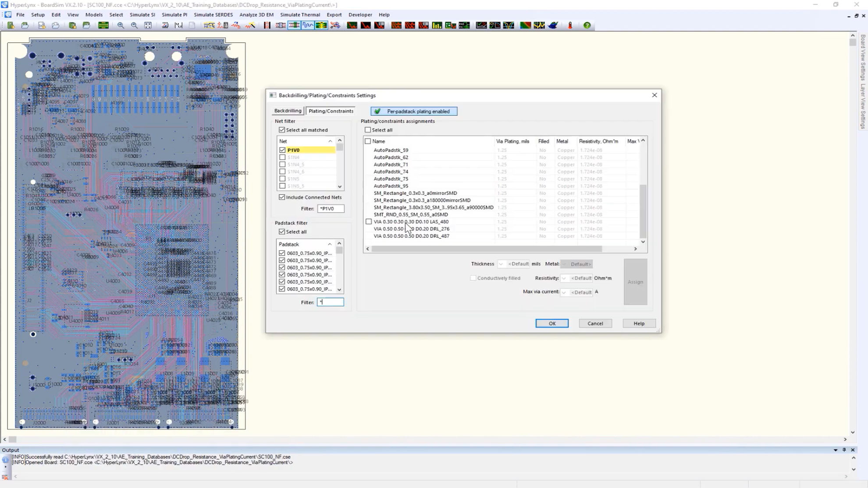Click the info icon in Output panel
868x488 pixels.
[5, 460]
